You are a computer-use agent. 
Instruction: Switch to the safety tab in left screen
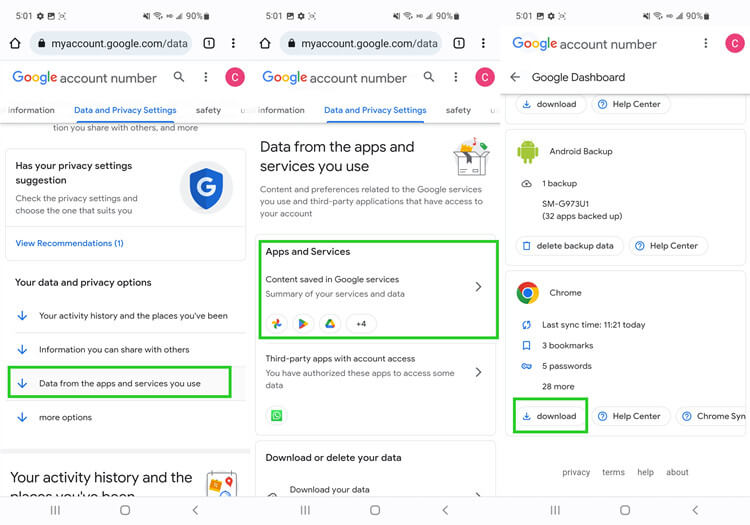click(208, 110)
